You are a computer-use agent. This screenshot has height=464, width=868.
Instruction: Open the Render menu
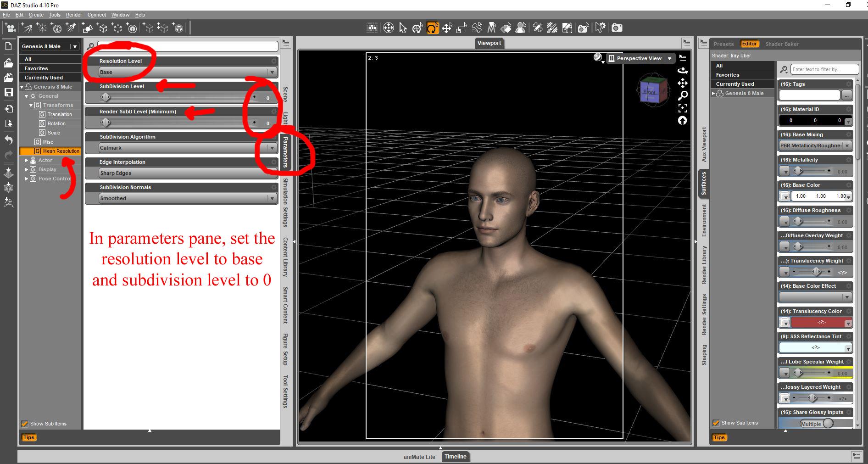click(74, 15)
